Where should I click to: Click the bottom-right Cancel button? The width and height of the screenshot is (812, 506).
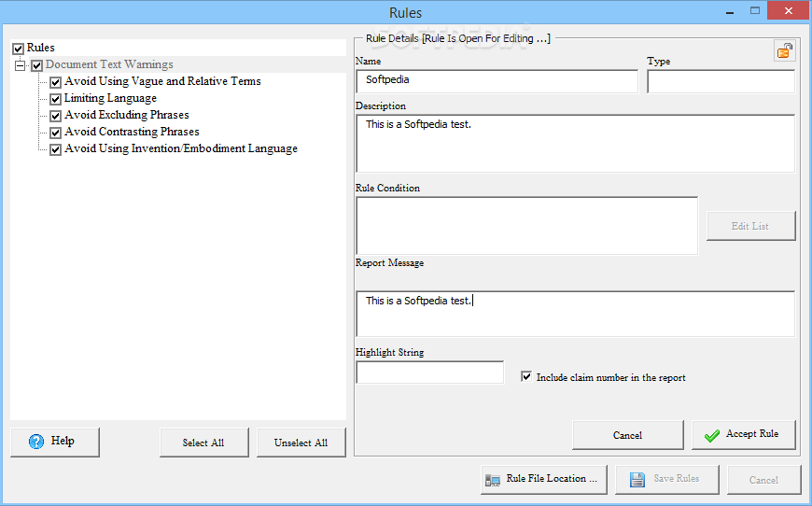763,480
